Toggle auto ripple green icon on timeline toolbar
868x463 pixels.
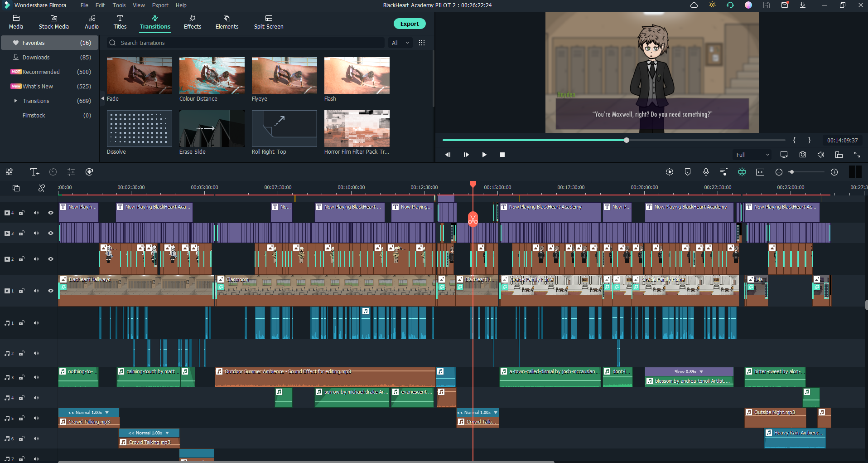(742, 172)
